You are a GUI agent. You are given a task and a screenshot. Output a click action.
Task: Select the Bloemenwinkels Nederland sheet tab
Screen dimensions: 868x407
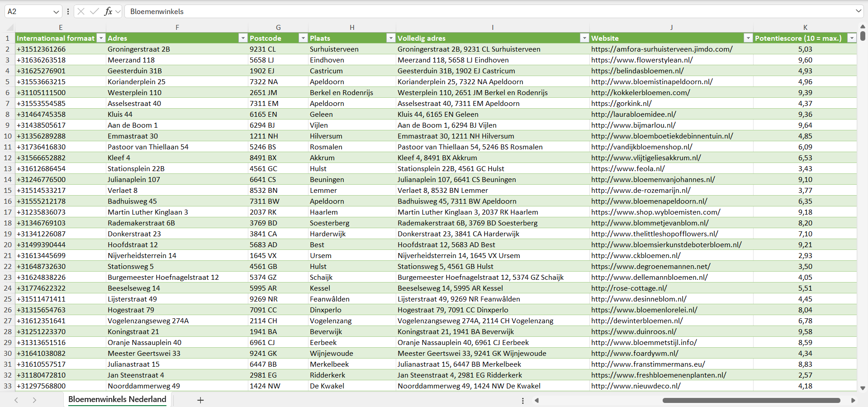(x=117, y=399)
